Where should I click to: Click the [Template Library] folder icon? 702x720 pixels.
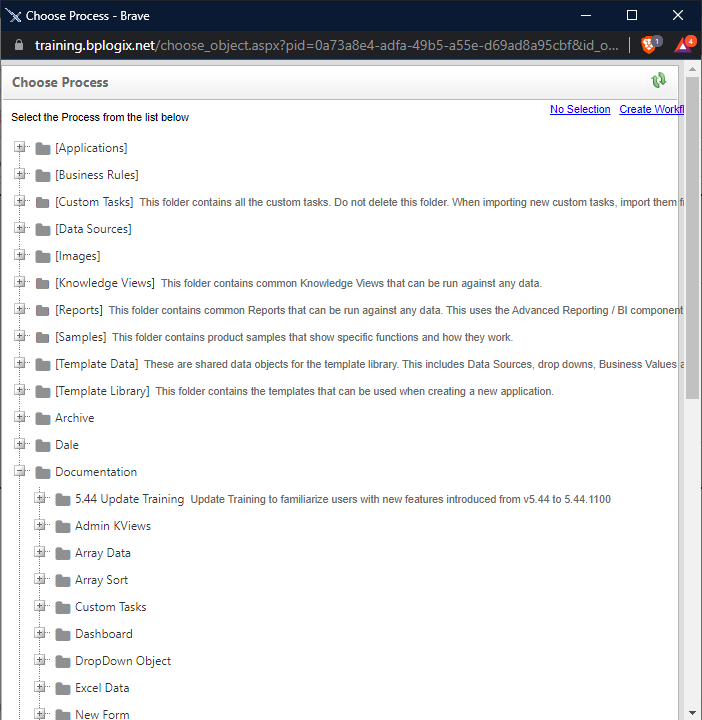tap(43, 391)
